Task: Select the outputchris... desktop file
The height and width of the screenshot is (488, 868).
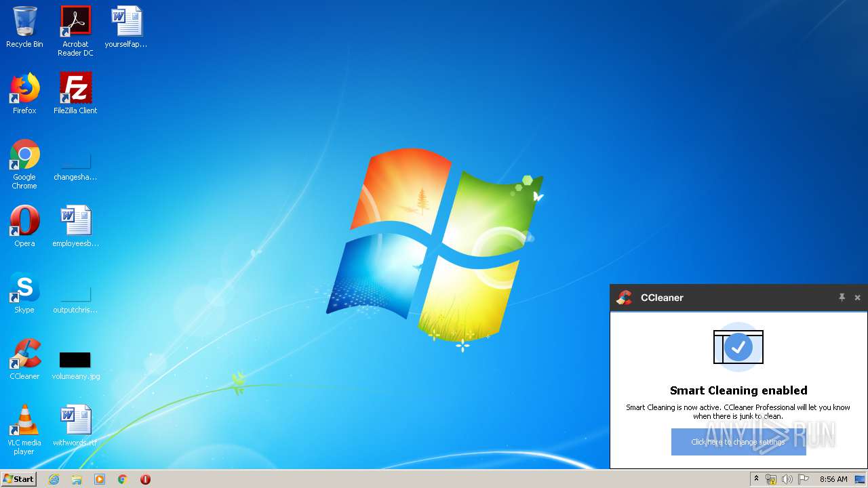Action: tap(75, 298)
